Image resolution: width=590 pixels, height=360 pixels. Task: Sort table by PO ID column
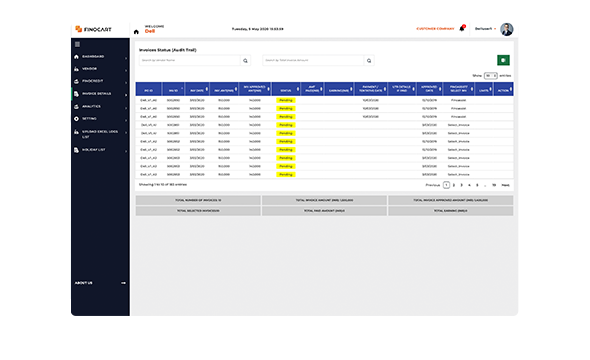coord(149,89)
